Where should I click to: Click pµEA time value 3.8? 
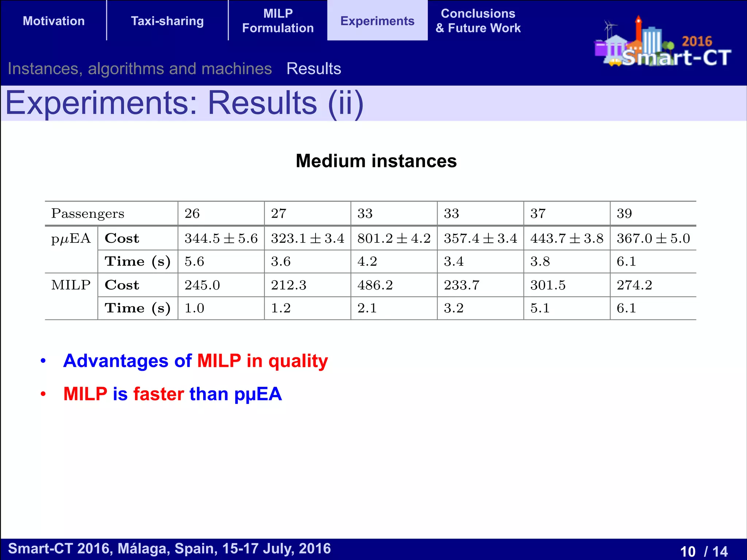coord(540,261)
